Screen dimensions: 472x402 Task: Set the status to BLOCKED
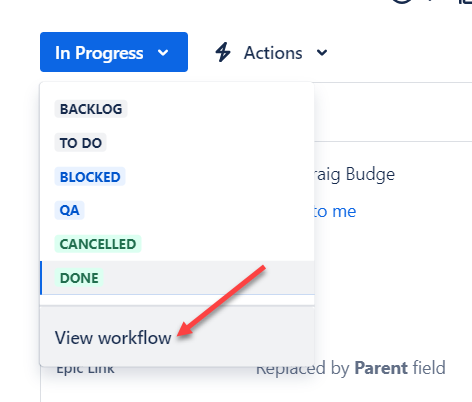coord(90,177)
